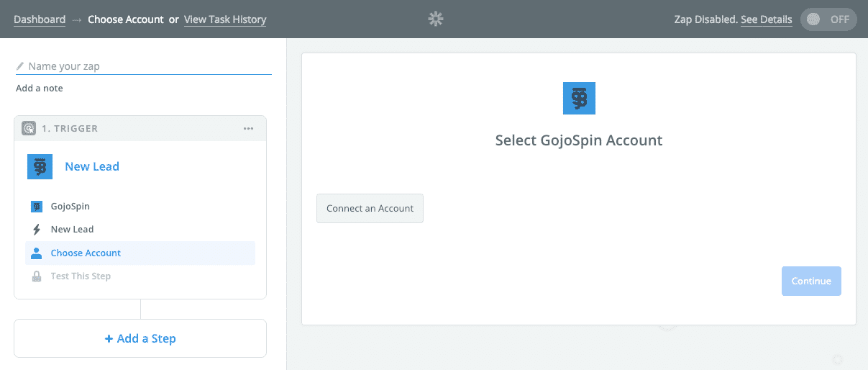Select the Choose Account step item
The width and height of the screenshot is (868, 370).
click(x=140, y=253)
